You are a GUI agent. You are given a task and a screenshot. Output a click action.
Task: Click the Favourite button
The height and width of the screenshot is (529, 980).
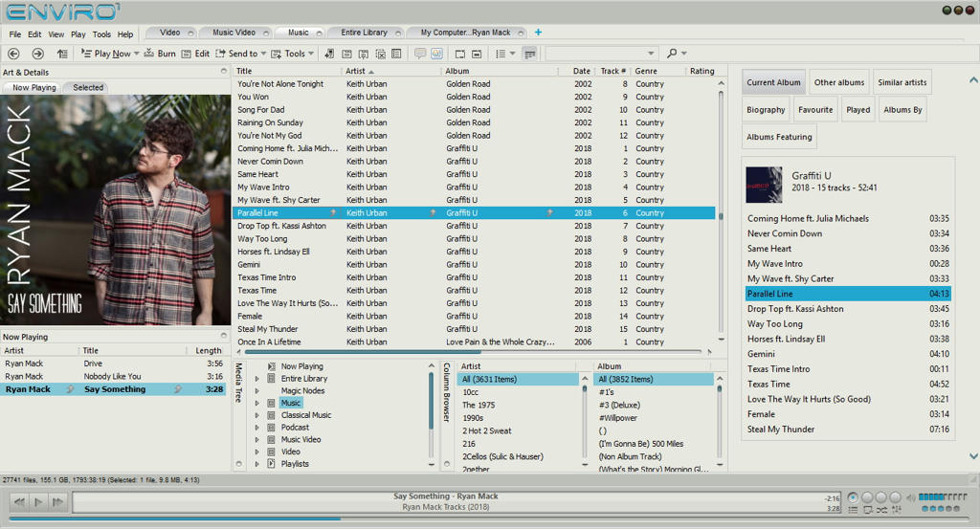pos(815,110)
